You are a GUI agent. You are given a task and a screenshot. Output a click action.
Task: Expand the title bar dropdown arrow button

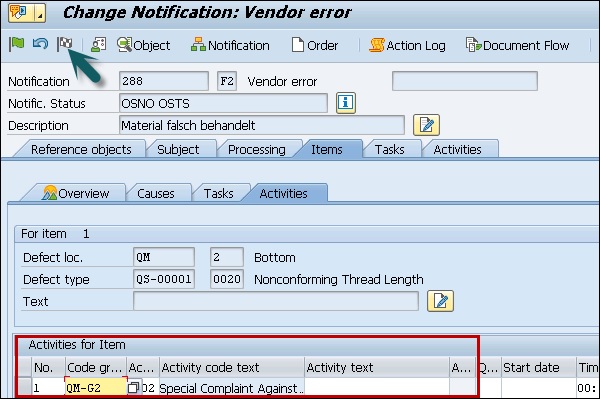point(40,13)
